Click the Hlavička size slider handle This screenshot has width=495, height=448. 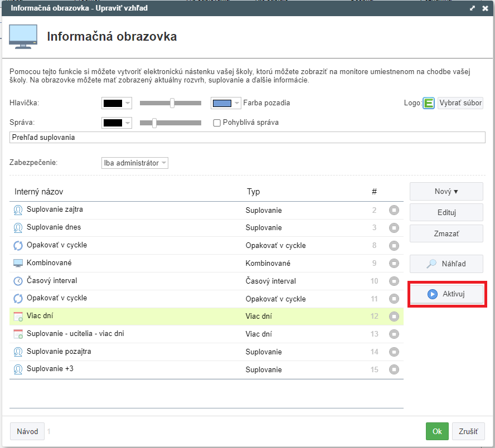click(172, 103)
